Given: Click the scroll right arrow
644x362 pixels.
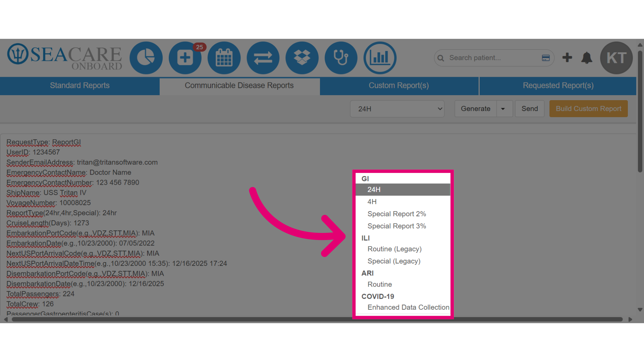Looking at the screenshot, I should tap(630, 319).
